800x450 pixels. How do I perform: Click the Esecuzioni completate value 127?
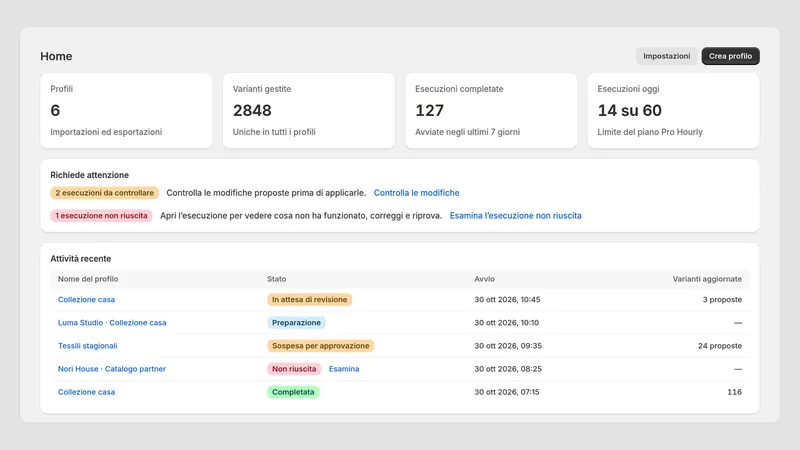pos(429,110)
